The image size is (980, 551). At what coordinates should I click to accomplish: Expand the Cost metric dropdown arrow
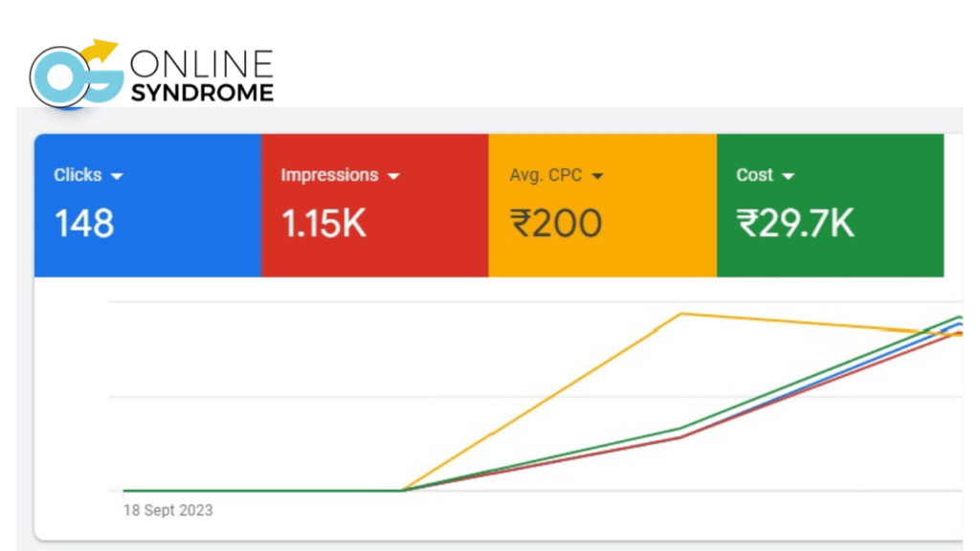789,176
